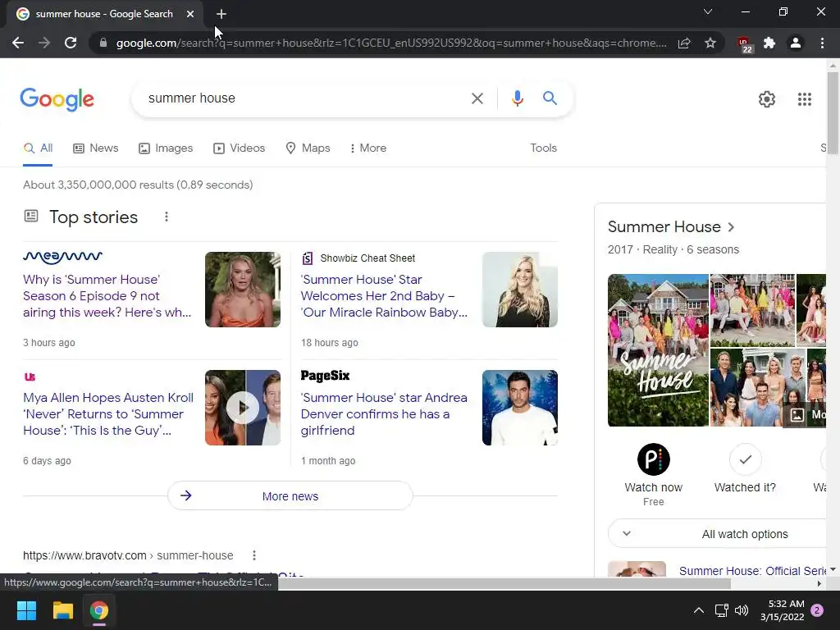Show hidden system tray icons
The image size is (840, 630).
pos(699,610)
